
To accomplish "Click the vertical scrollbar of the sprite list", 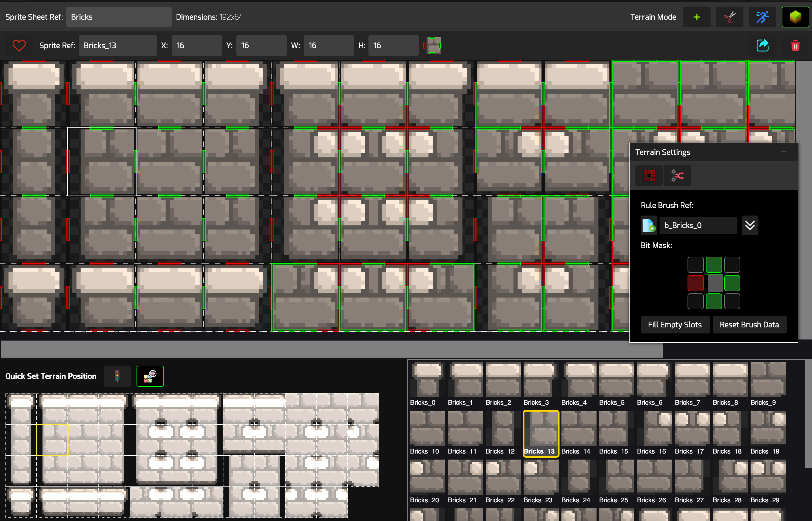I will pyautogui.click(x=808, y=414).
